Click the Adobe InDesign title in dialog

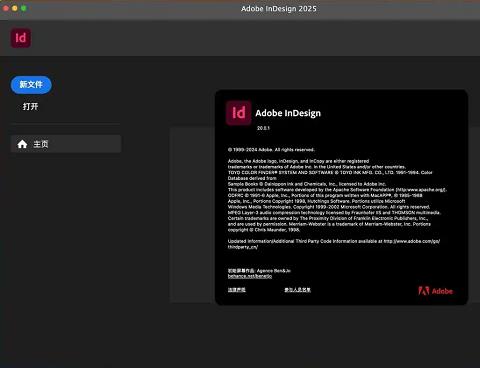pos(288,113)
